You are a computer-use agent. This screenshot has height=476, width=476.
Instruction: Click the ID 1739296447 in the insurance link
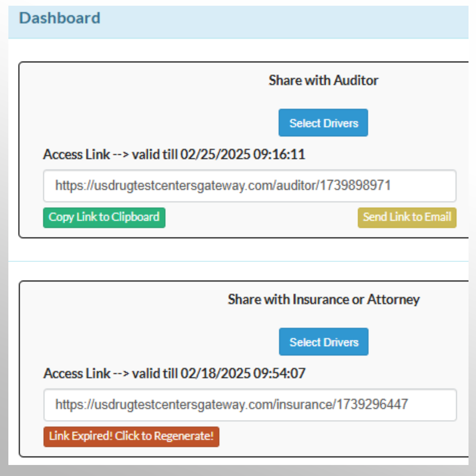372,405
